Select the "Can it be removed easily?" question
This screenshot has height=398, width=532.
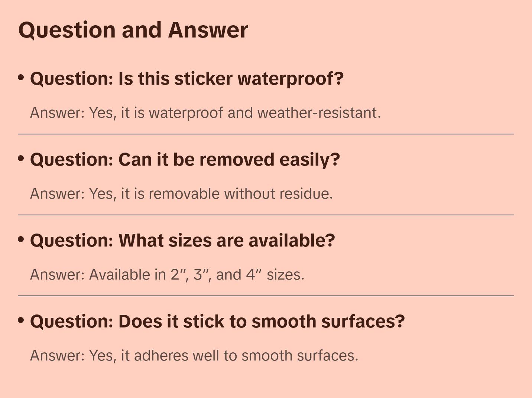(x=185, y=160)
